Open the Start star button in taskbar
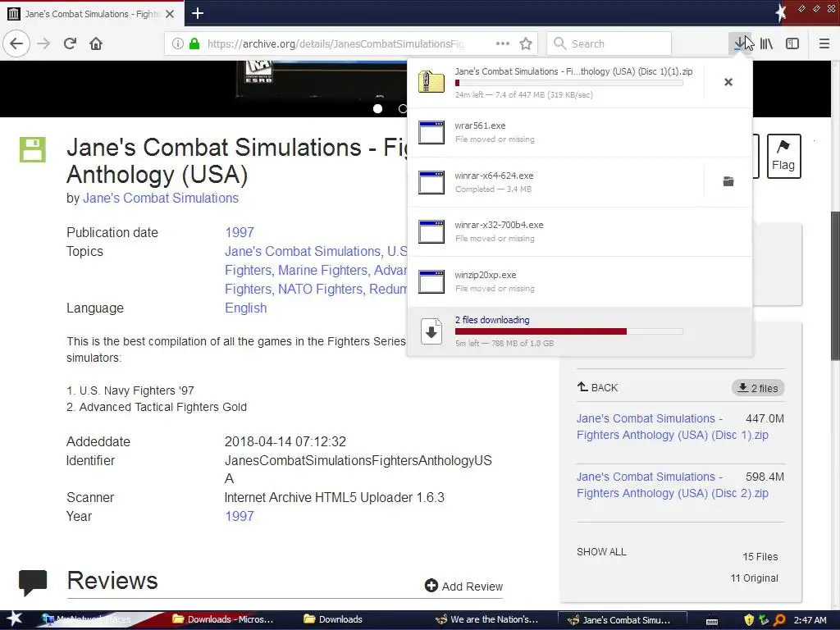The height and width of the screenshot is (630, 840). pos(15,619)
